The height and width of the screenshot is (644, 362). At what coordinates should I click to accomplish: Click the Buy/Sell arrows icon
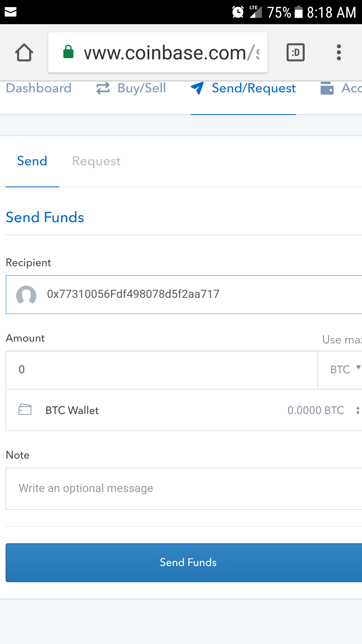point(103,88)
